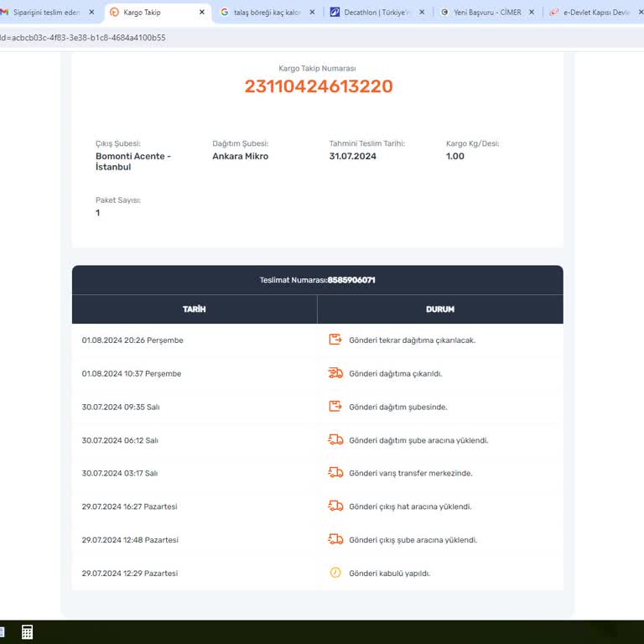Image resolution: width=644 pixels, height=644 pixels.
Task: Click the truck icon for 'Gönderi varış transfer merkezinde'
Action: (x=335, y=473)
